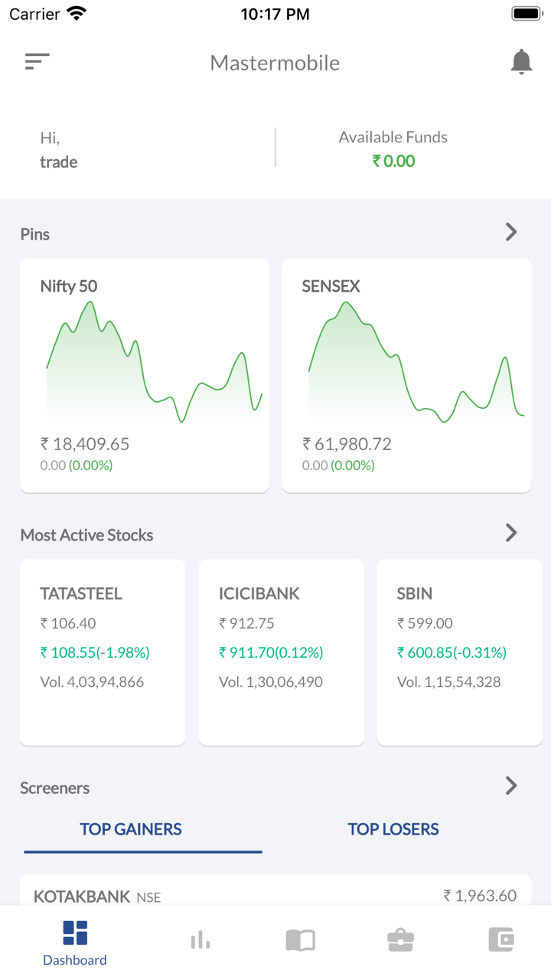Tap the open book icon
The width and height of the screenshot is (551, 980).
click(300, 939)
